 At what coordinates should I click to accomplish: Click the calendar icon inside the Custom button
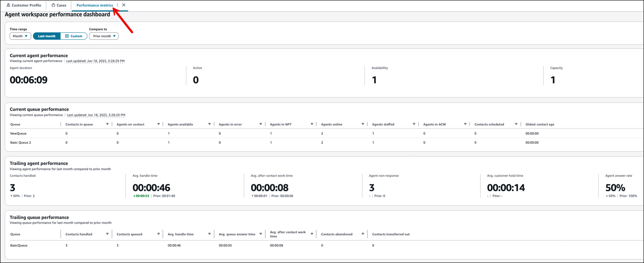pos(67,36)
